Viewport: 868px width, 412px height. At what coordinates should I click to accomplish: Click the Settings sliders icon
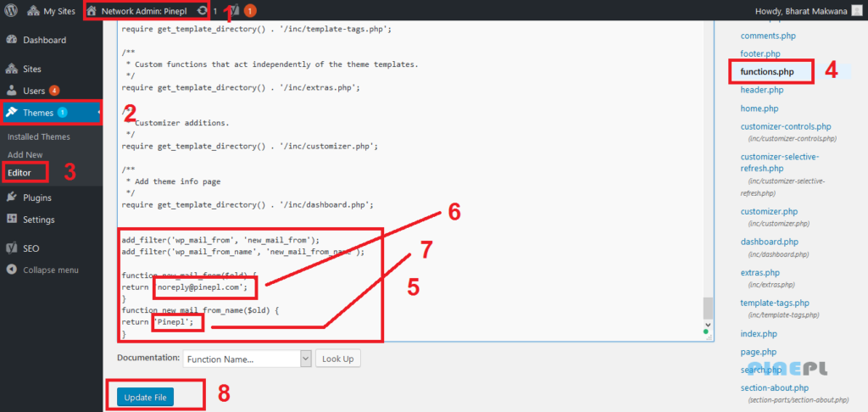click(12, 220)
